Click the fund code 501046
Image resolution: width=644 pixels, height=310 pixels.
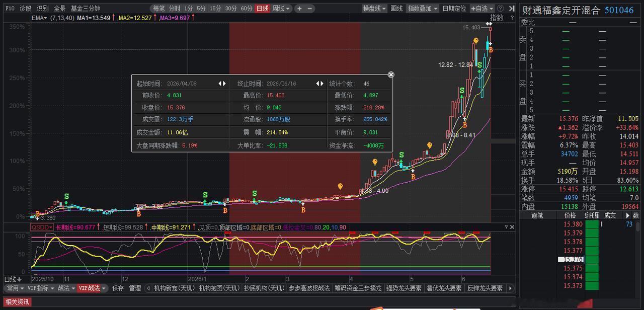point(619,10)
